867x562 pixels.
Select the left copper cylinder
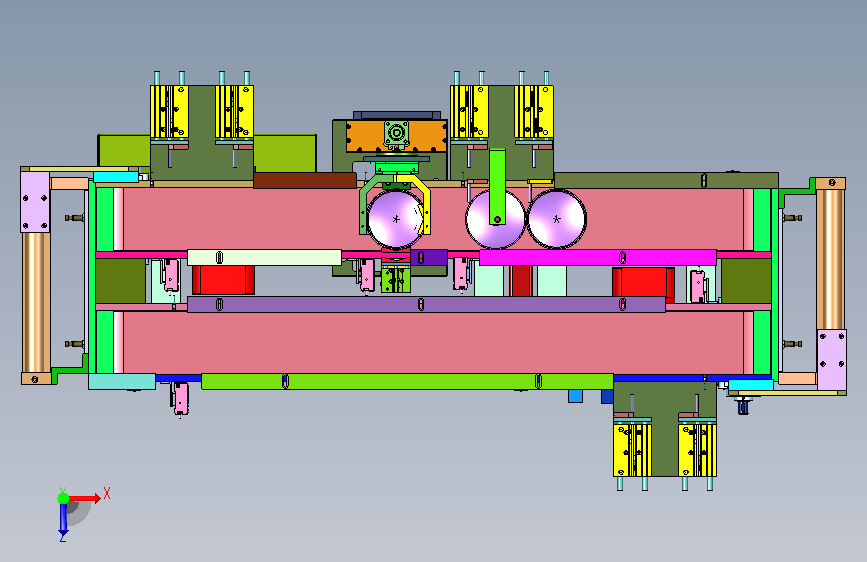pos(36,303)
